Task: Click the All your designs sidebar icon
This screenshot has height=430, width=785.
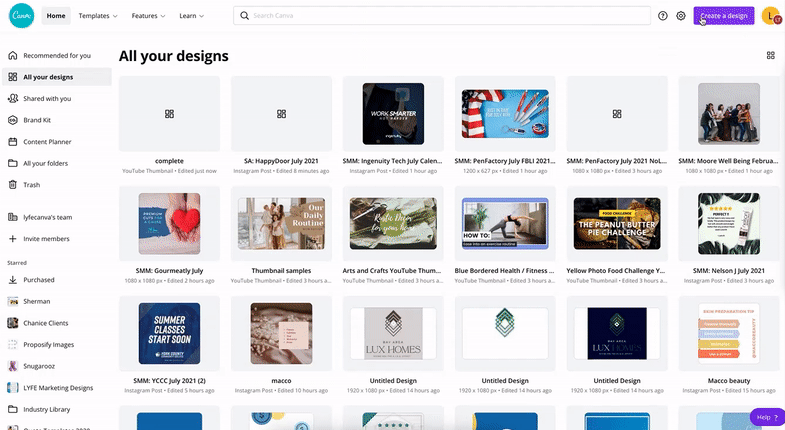Action: point(13,77)
